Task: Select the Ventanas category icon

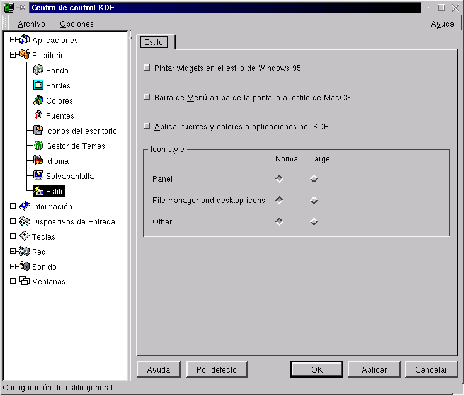Action: pyautogui.click(x=24, y=281)
